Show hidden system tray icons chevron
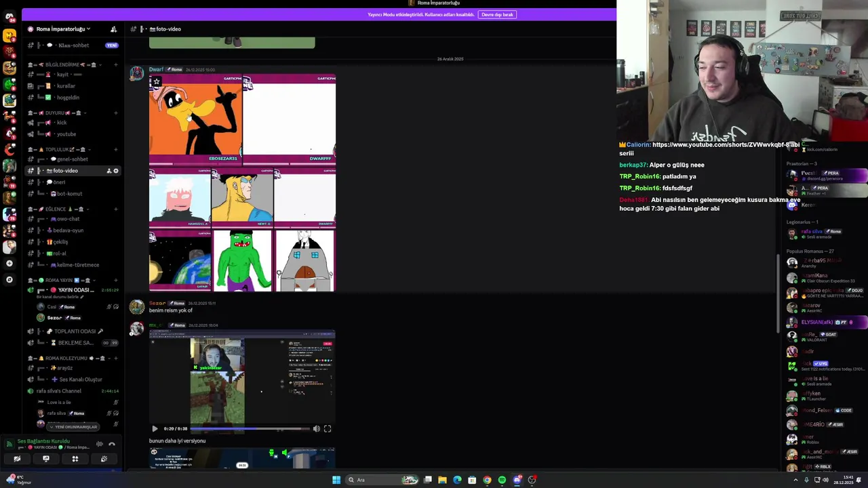Image resolution: width=868 pixels, height=488 pixels. pyautogui.click(x=795, y=480)
